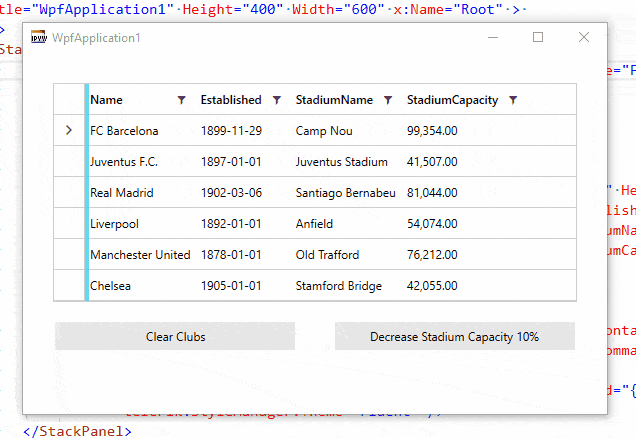Click the row indicator beside Chelsea
The width and height of the screenshot is (636, 438).
point(69,286)
